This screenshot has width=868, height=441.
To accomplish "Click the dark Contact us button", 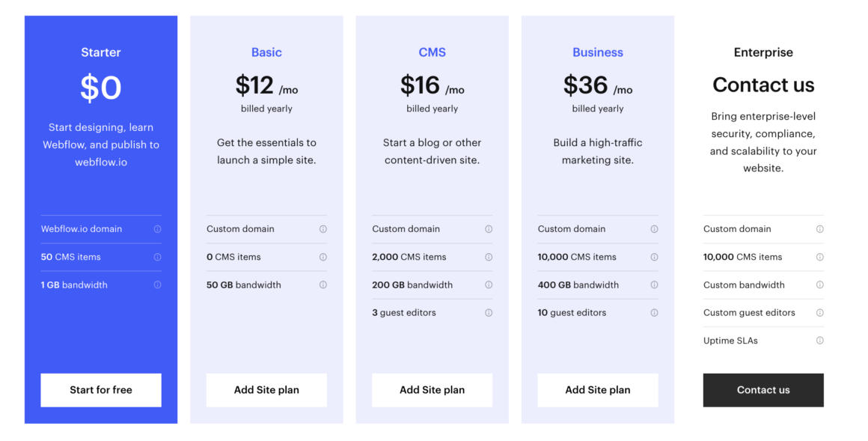I will coord(763,390).
